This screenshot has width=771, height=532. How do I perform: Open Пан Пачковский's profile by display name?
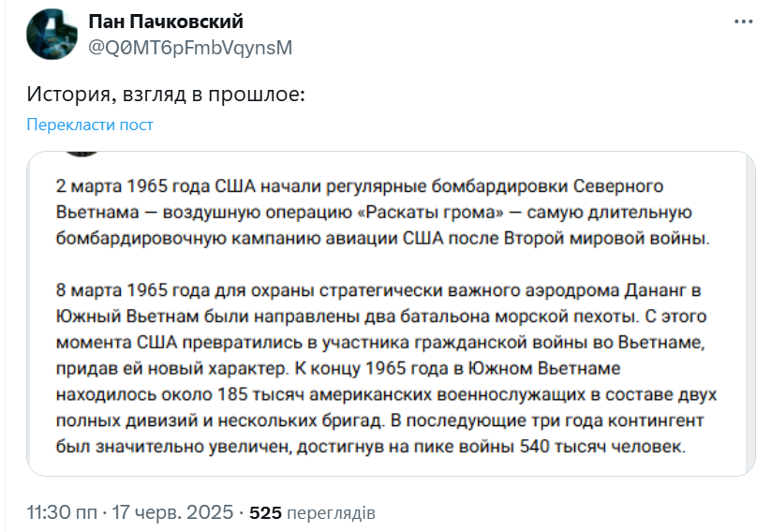tap(166, 22)
